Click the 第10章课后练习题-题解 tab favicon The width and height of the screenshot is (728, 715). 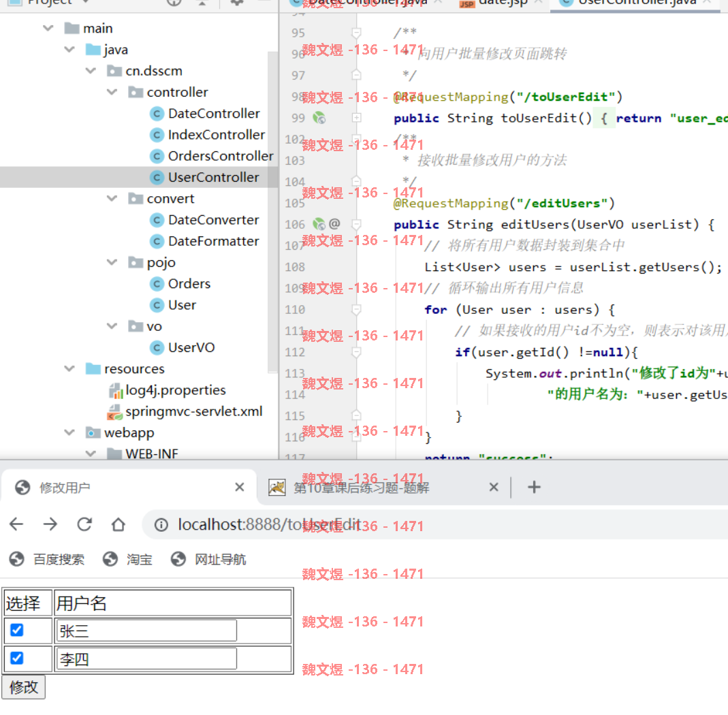tap(277, 488)
